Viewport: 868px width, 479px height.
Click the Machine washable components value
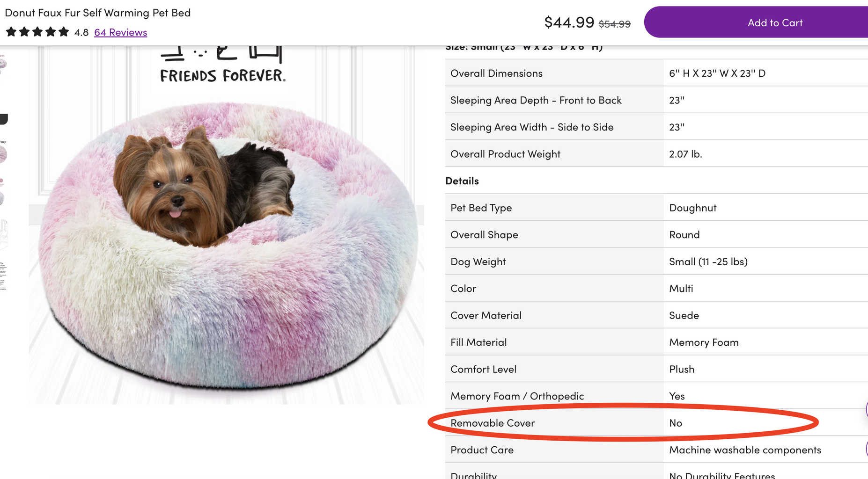pyautogui.click(x=745, y=450)
